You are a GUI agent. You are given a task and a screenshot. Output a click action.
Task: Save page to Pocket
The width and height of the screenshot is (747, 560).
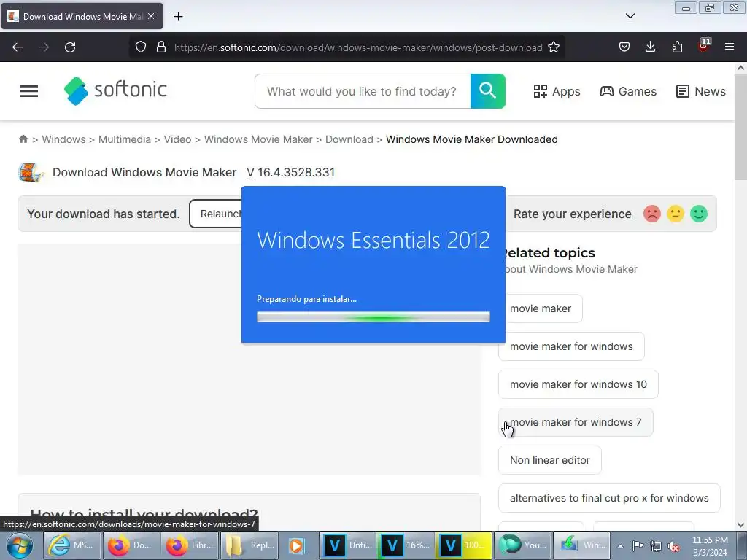[624, 47]
